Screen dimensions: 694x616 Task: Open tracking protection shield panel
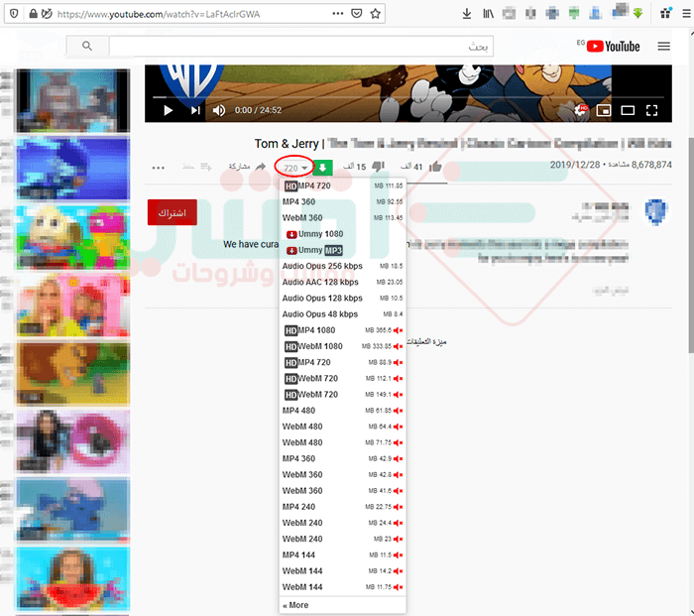(14, 14)
